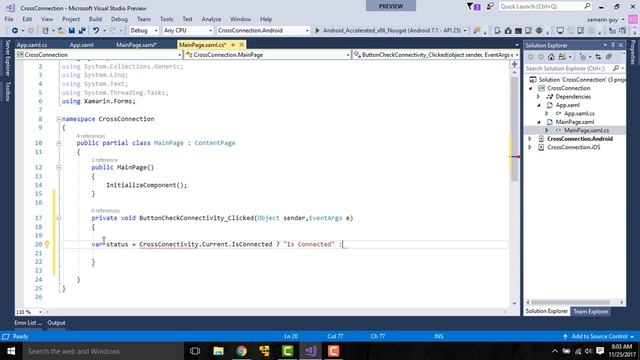Collapse the MainPage class code block
The height and width of the screenshot is (360, 640).
[59, 143]
